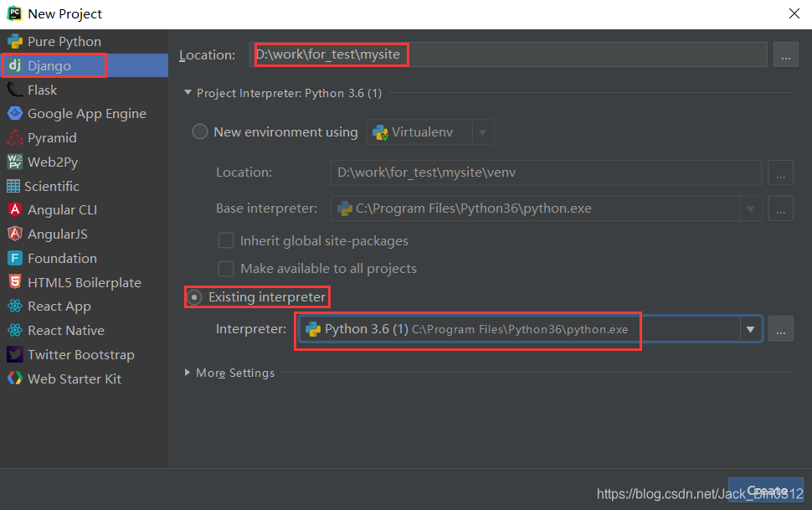
Task: Select Foundation project type label
Action: [x=62, y=258]
